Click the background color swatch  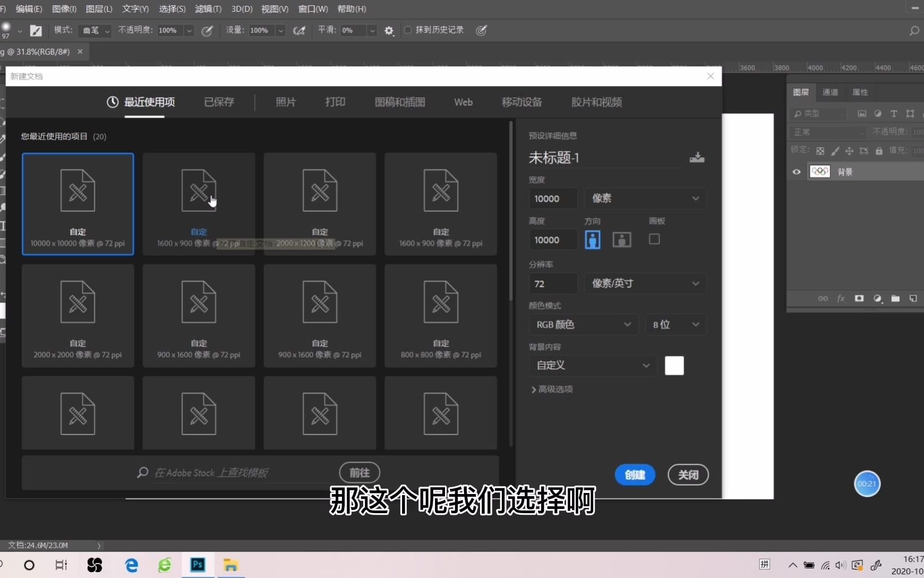674,365
